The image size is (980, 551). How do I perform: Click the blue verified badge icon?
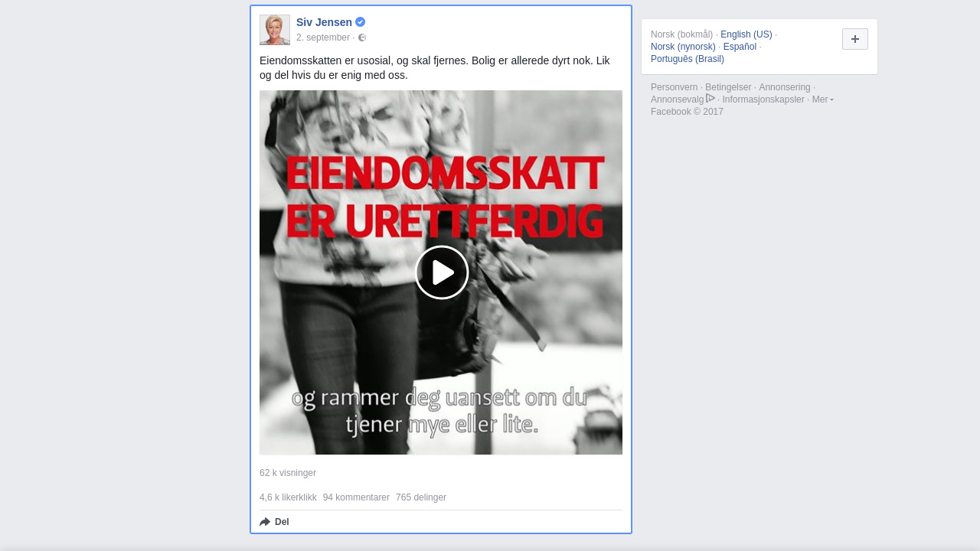(x=360, y=22)
